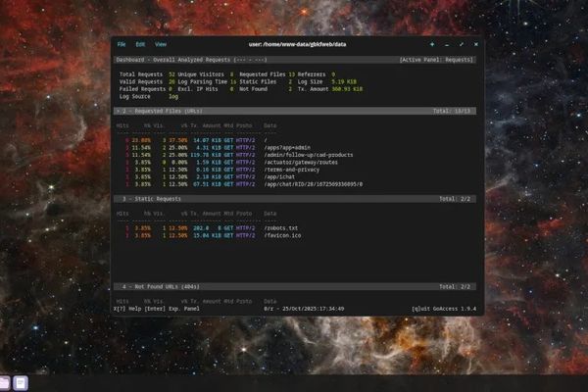This screenshot has height=392, width=588.
Task: Open the Edit menu
Action: pos(140,44)
